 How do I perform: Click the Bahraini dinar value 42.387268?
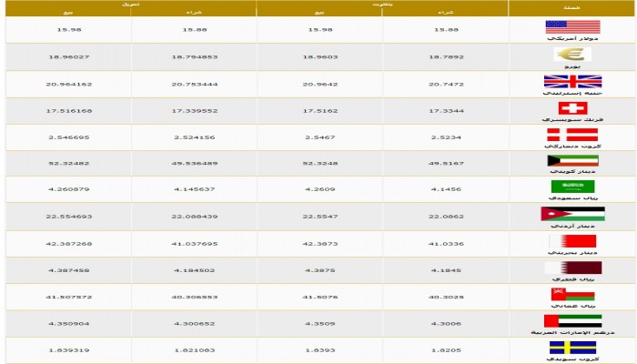pyautogui.click(x=69, y=244)
